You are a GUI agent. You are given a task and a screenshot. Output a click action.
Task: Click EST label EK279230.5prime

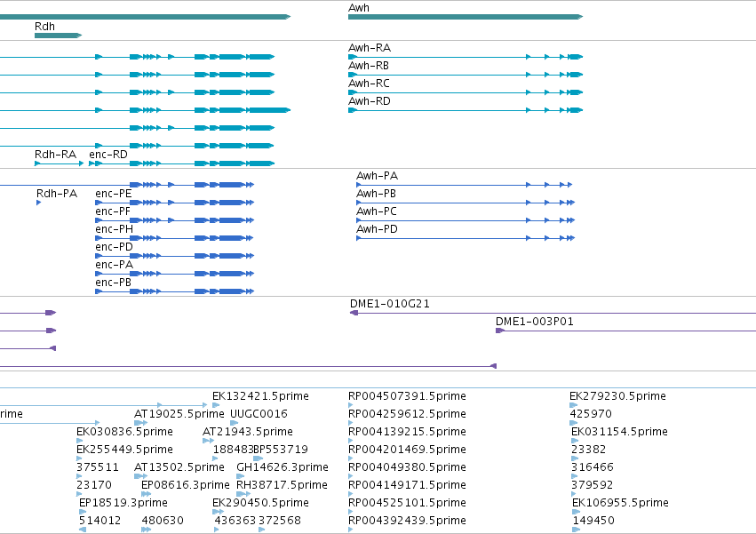[x=618, y=396]
